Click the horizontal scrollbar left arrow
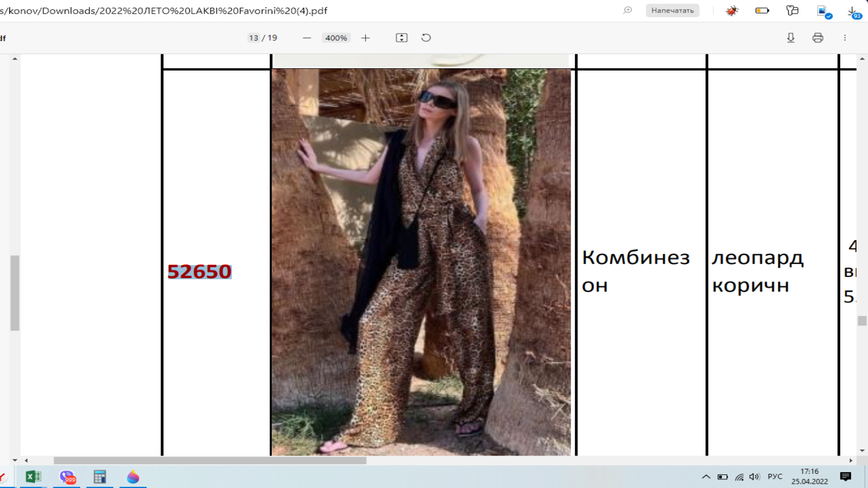The width and height of the screenshot is (868, 488). click(26, 460)
